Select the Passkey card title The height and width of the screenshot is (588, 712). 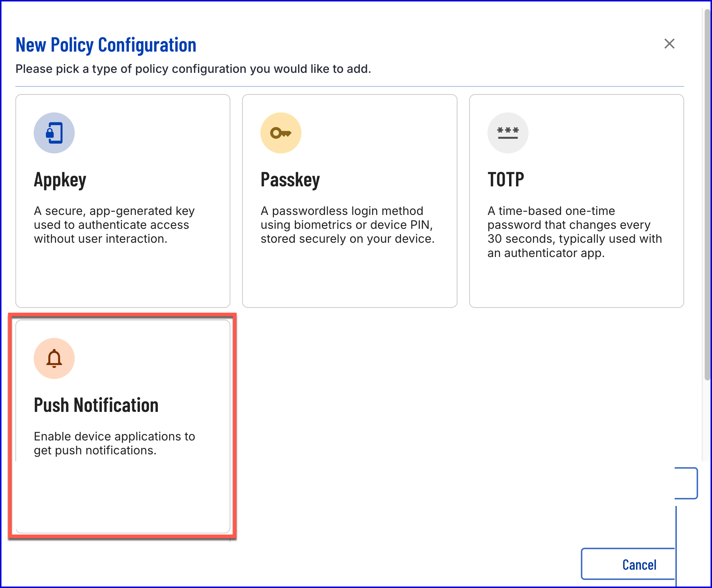coord(290,180)
